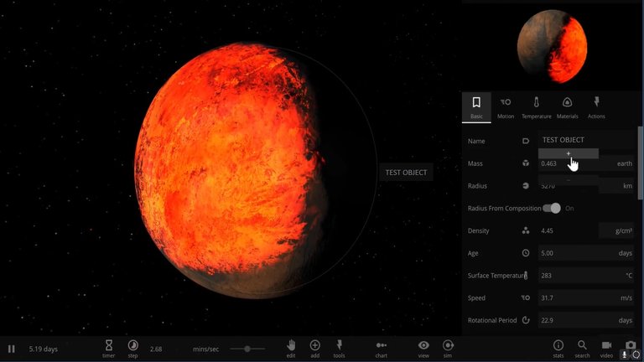
Task: Open the Materials tab
Action: (x=567, y=107)
